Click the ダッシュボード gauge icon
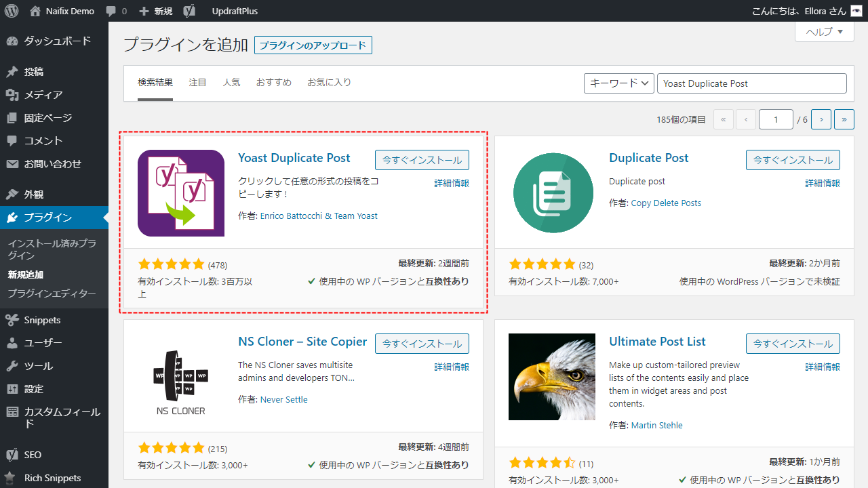Viewport: 868px width, 488px height. coord(12,41)
